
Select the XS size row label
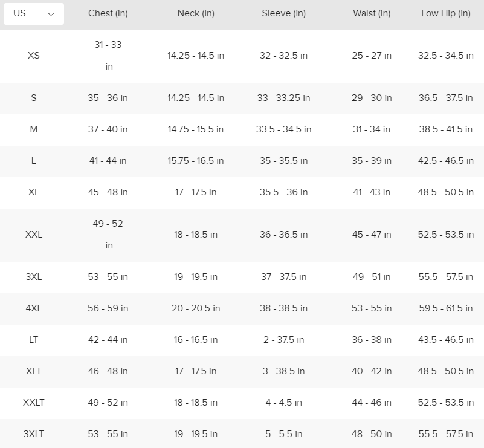click(34, 56)
